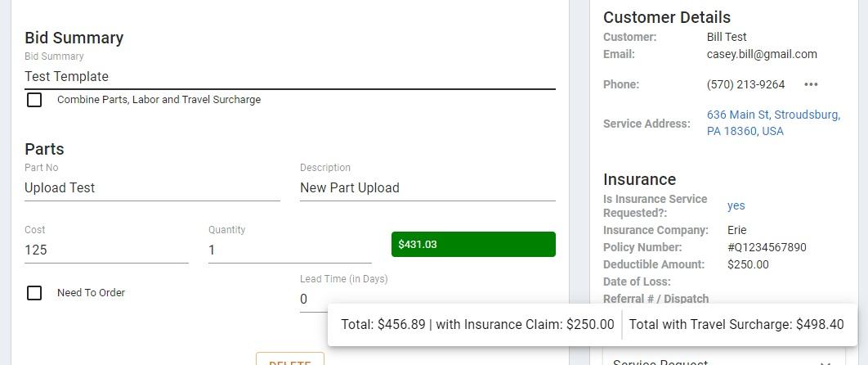Viewport: 868px width, 365px height.
Task: Enable the Need To Order checkbox
Action: (x=34, y=293)
